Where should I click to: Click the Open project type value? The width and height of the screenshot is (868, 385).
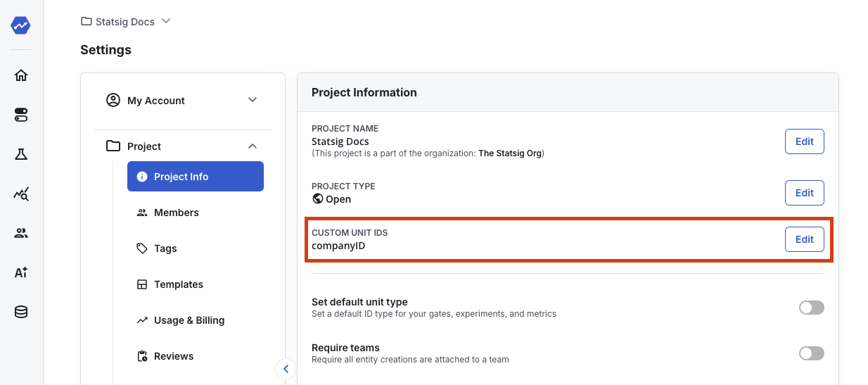338,199
